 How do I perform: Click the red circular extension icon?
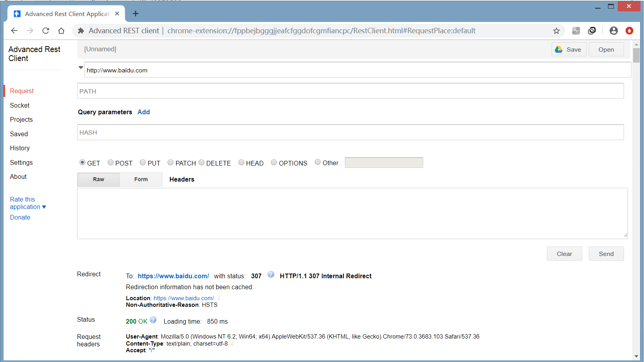tap(630, 31)
